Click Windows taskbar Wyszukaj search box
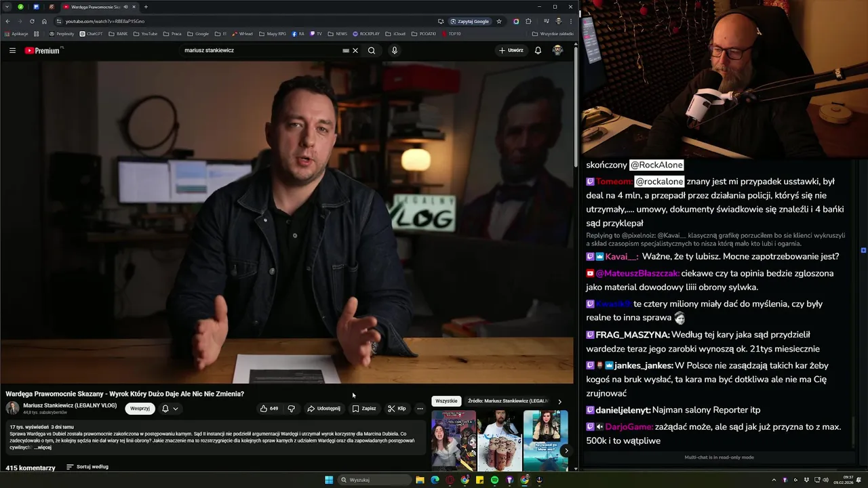Viewport: 868px width, 488px height. tap(374, 480)
